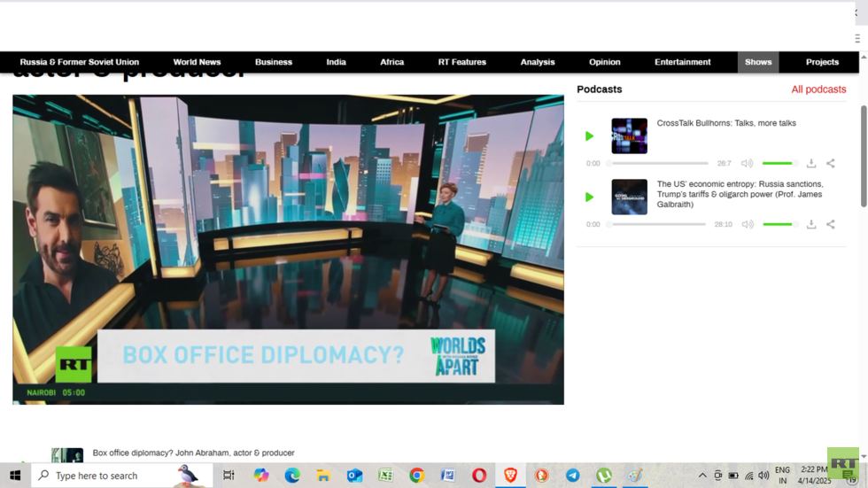This screenshot has height=488, width=868.
Task: Open File Explorer from the taskbar
Action: [x=323, y=476]
